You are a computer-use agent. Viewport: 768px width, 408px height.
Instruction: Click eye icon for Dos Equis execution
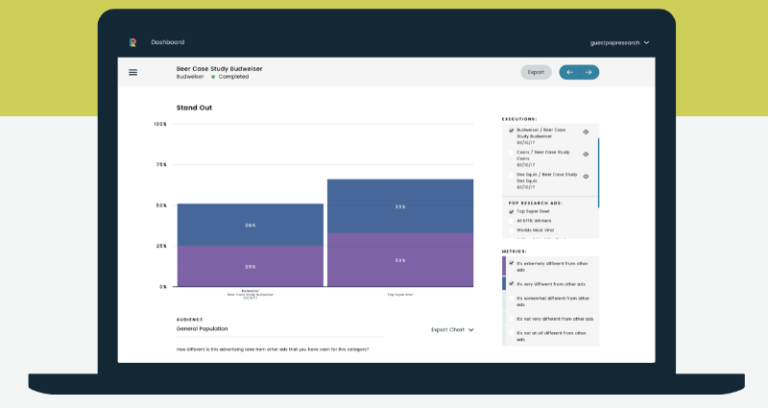pos(586,177)
